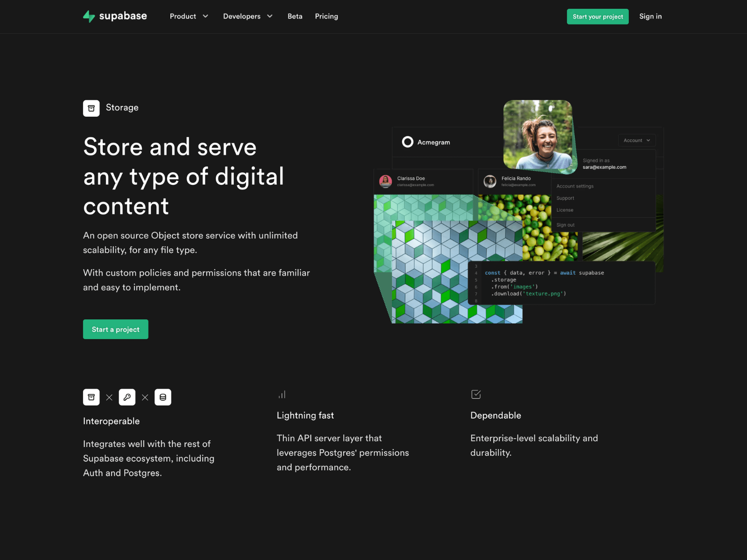This screenshot has height=560, width=747.
Task: Select the Storage archive icon in the Interoperable row
Action: [x=91, y=397]
